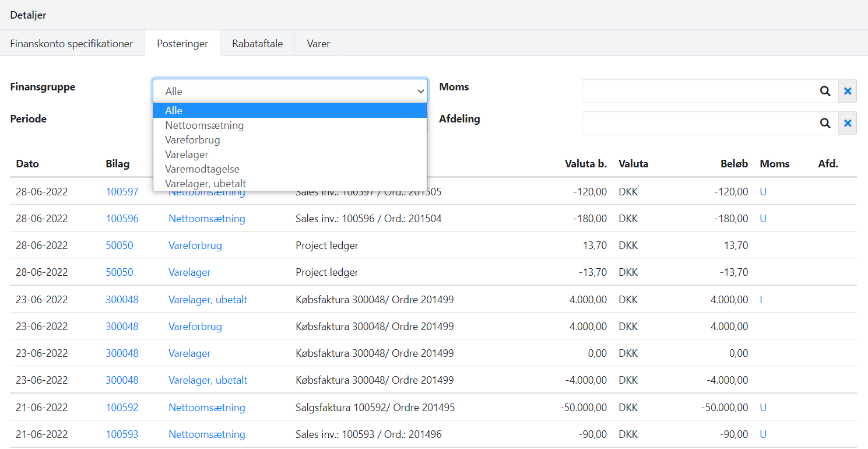The height and width of the screenshot is (449, 868).
Task: Select text 'Sales inv.: 100593 / Ord.: 201496'
Action: click(368, 434)
